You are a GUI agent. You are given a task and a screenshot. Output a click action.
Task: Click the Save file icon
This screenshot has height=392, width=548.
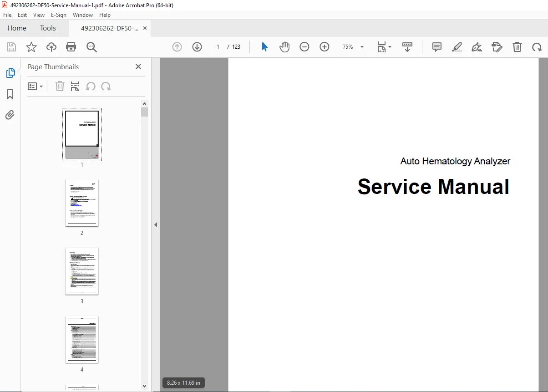[11, 47]
